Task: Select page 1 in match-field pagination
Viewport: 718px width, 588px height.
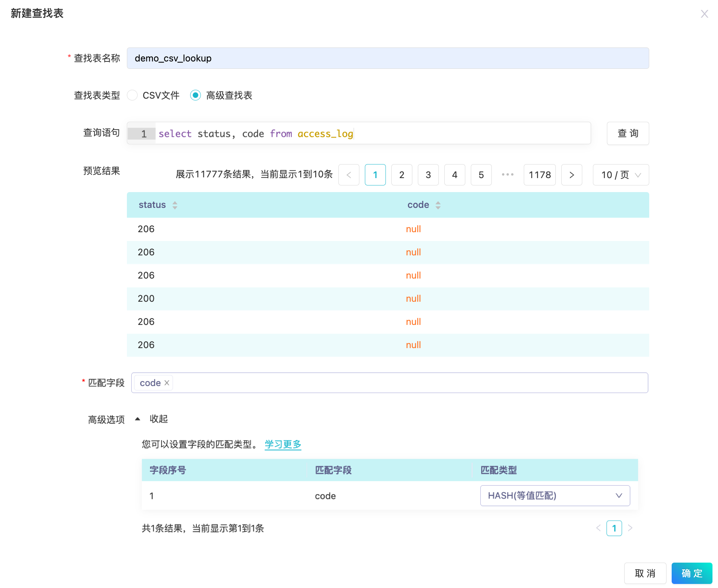Action: (x=614, y=528)
